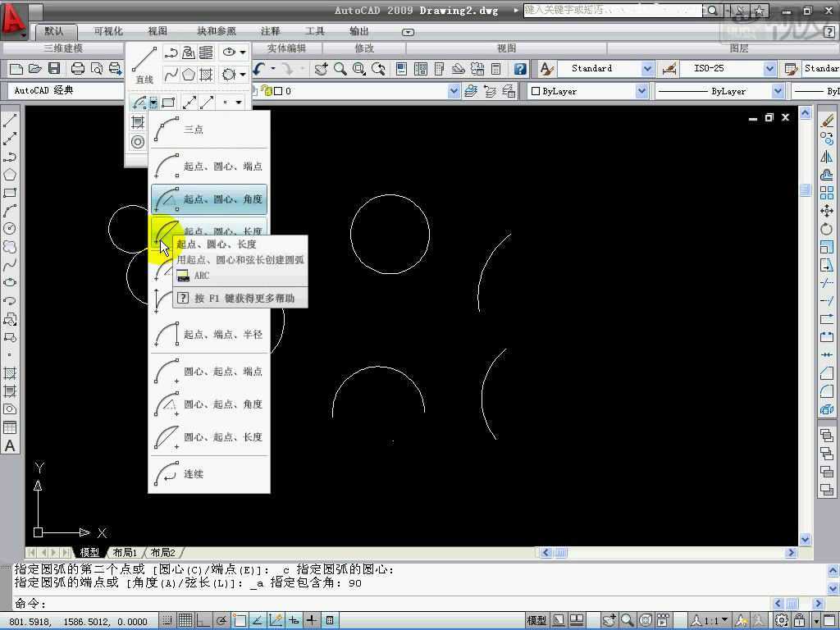Screen dimensions: 840x630
Task: Click the Undo arrow icon
Action: pyautogui.click(x=260, y=69)
